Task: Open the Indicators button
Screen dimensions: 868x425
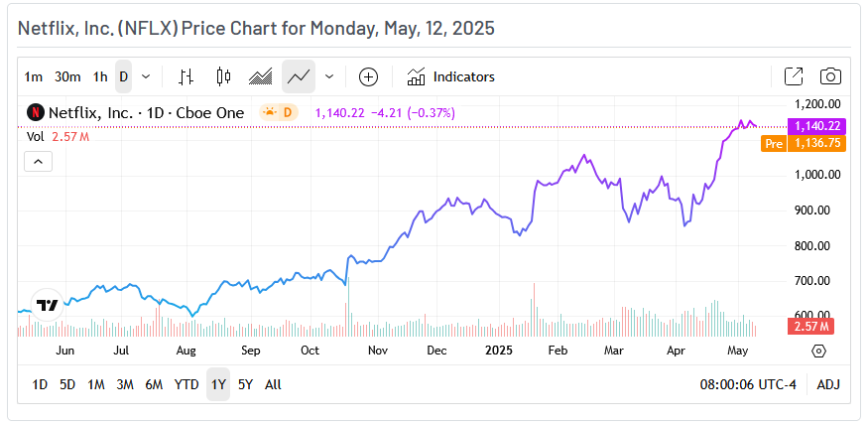Action: click(x=451, y=76)
